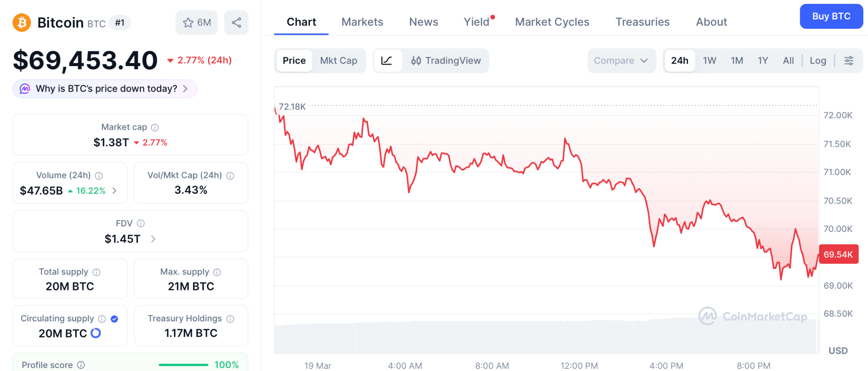This screenshot has width=868, height=371.
Task: Click the share icon button
Action: pos(236,22)
